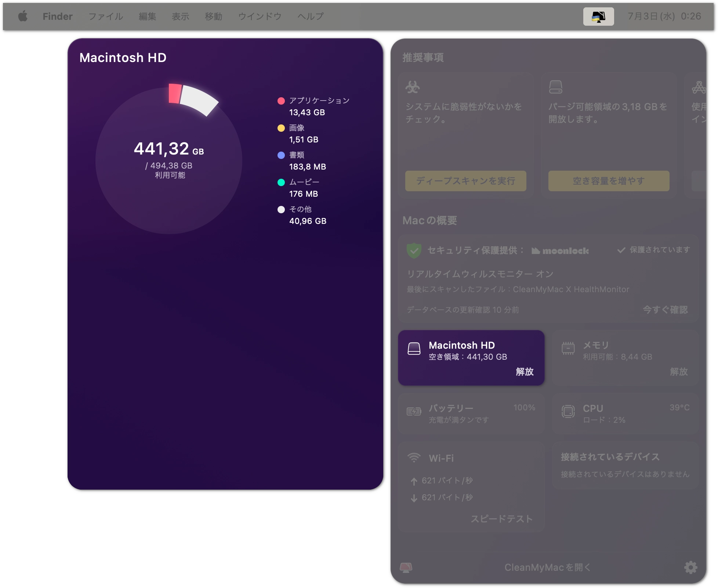Click the Wi-Fi signal icon
Screen dimensions: 718x588
[414, 458]
